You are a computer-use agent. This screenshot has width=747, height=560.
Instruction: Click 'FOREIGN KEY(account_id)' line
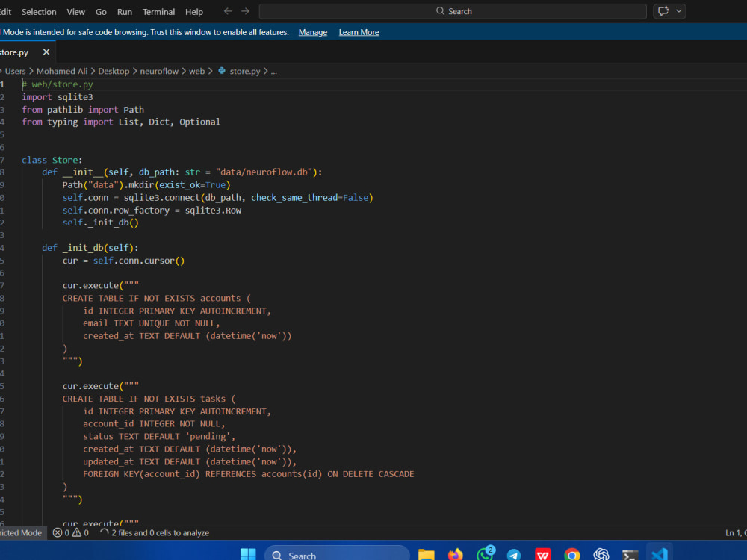[x=248, y=474]
